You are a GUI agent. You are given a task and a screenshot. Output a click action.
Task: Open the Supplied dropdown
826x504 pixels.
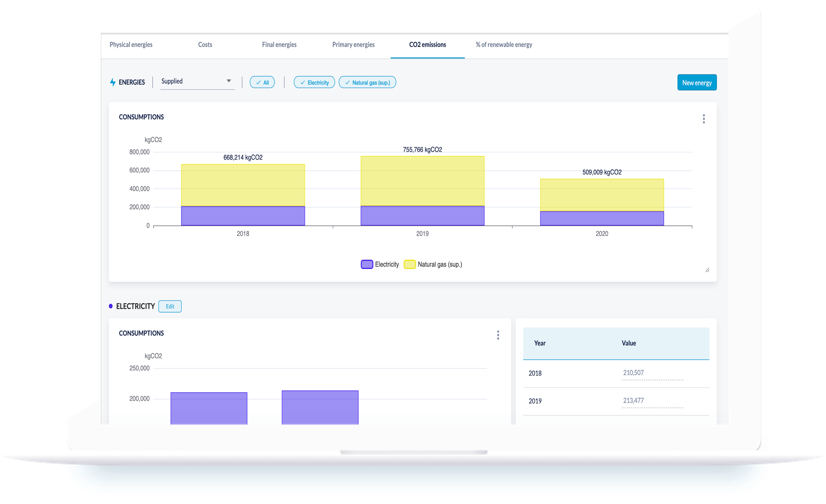(x=197, y=82)
